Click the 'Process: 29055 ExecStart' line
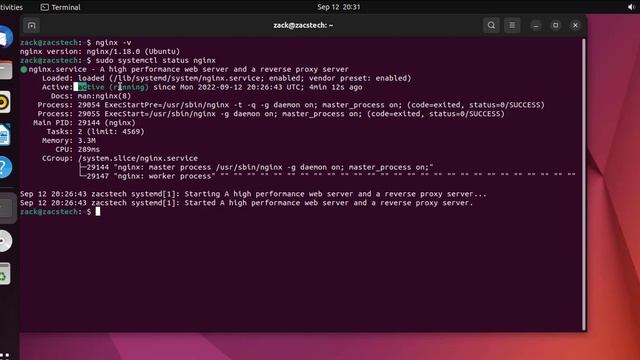This screenshot has height=360, width=640. [271, 114]
